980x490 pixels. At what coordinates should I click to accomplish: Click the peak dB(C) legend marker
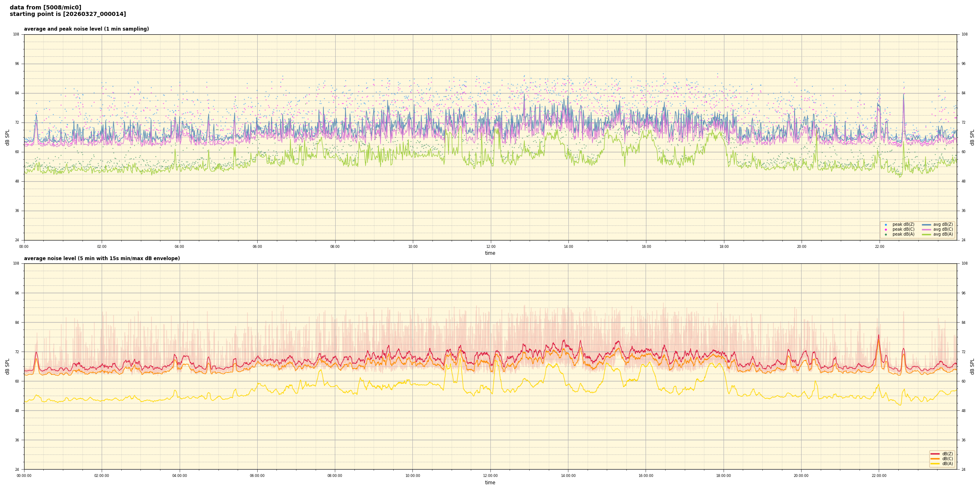886,229
